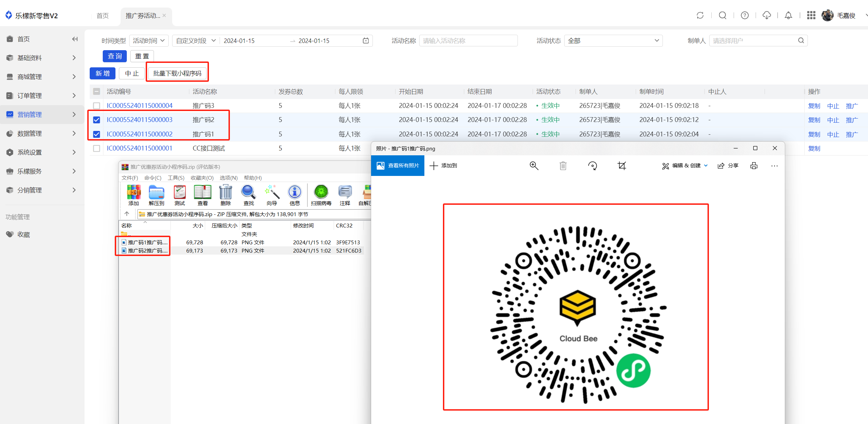Expand the 数据管理 sidebar menu

[x=42, y=133]
